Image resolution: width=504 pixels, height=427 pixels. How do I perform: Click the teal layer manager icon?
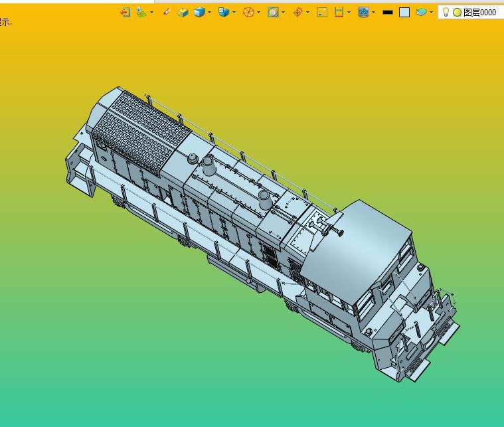421,12
